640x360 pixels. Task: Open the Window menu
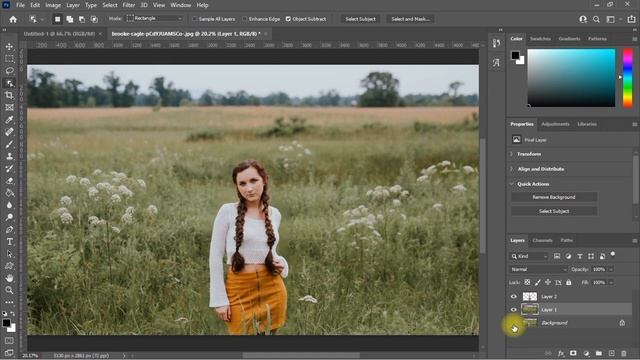coord(180,5)
